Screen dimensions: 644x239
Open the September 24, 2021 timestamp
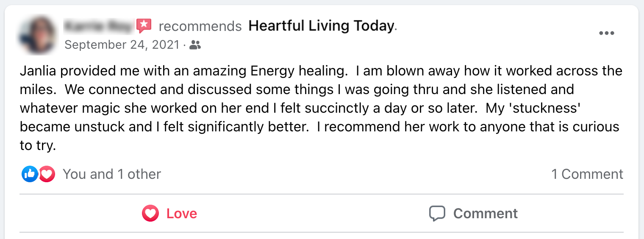(x=122, y=45)
